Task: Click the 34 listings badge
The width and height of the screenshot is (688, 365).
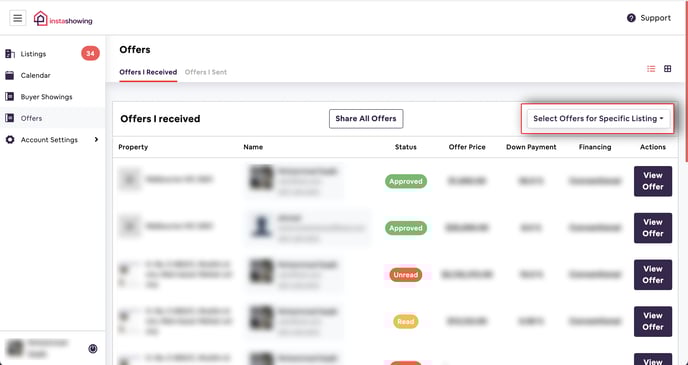Action: coord(90,54)
